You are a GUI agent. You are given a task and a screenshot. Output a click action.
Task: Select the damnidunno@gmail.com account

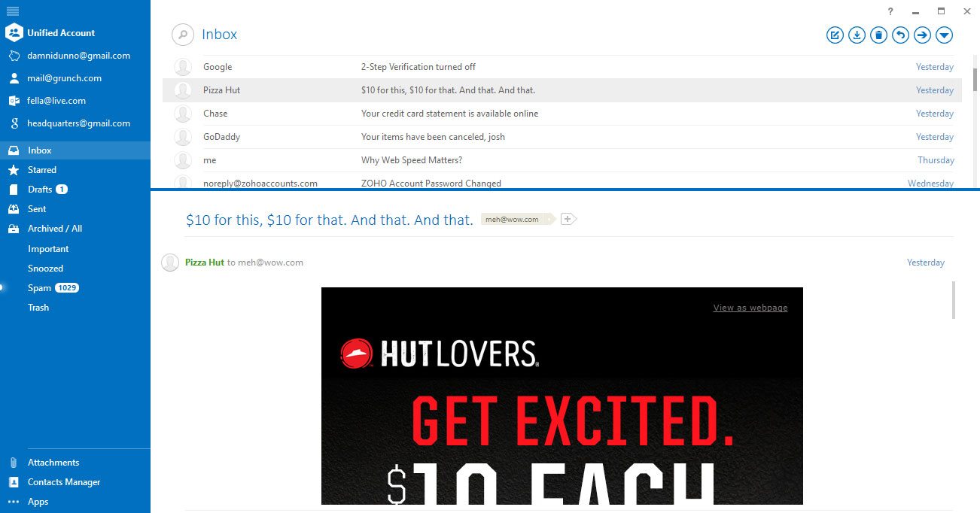(78, 56)
